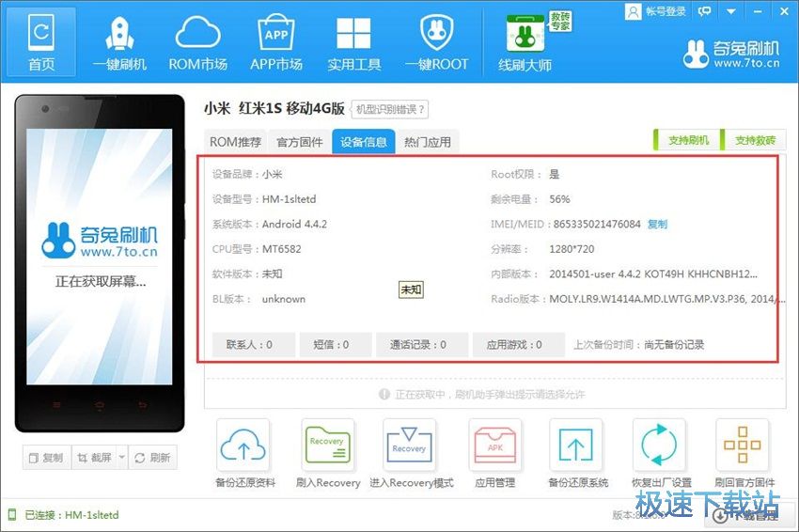Click 奇兔刷机 www.7to.cn logo
Image resolution: width=799 pixels, height=532 pixels.
(x=731, y=54)
